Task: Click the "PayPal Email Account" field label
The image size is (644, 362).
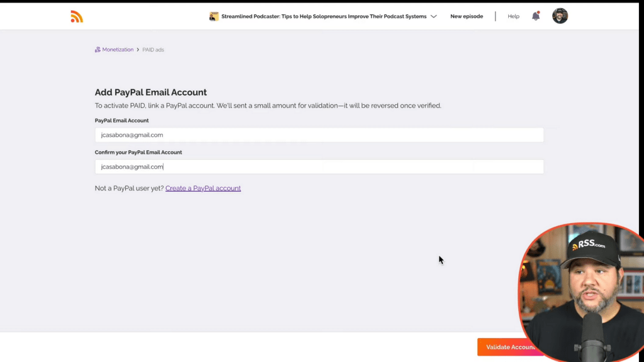Action: point(121,121)
